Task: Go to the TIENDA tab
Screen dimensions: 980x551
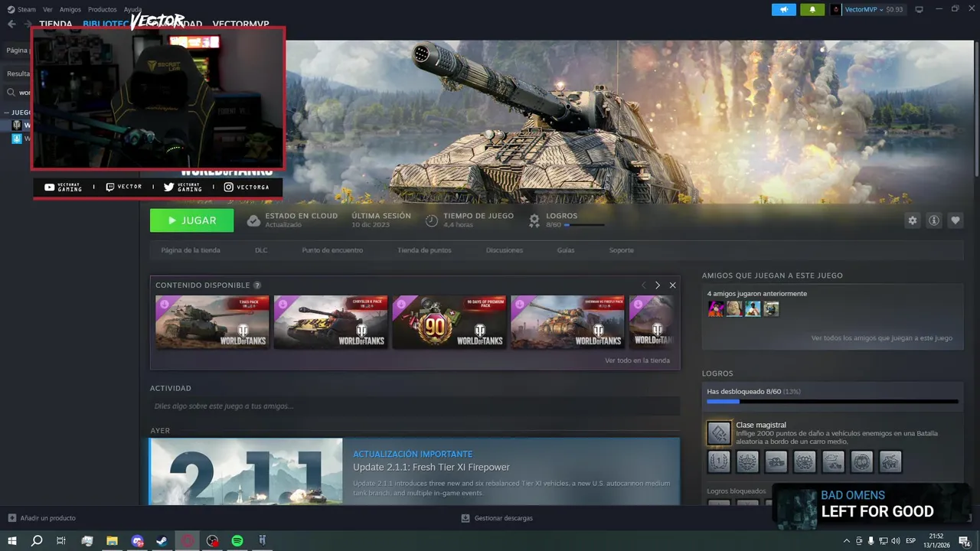Action: pyautogui.click(x=56, y=24)
